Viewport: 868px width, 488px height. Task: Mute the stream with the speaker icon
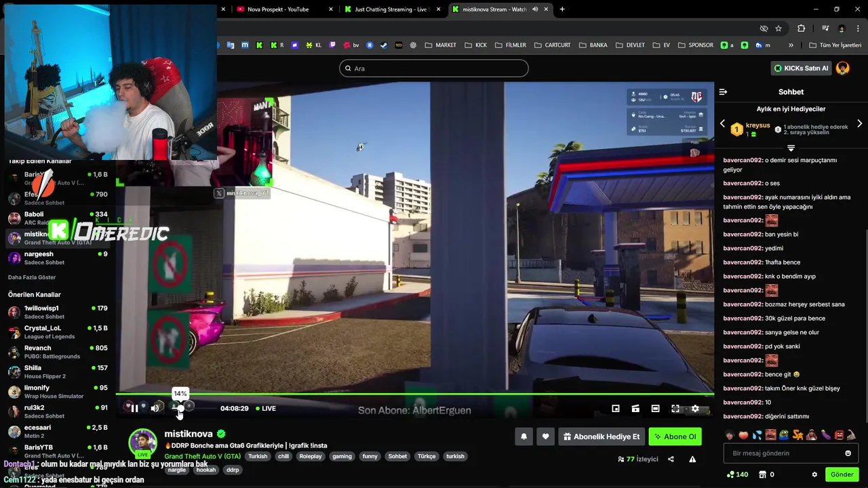point(155,408)
